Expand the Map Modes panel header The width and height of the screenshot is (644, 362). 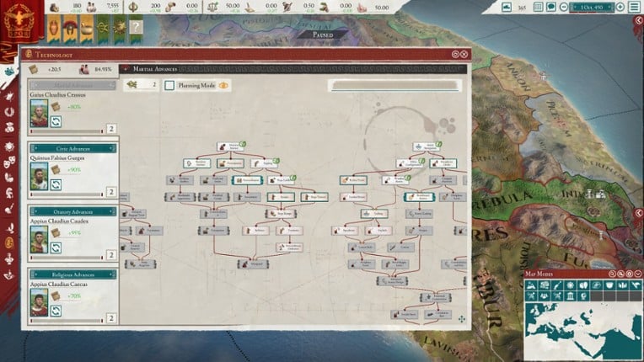[x=636, y=274]
